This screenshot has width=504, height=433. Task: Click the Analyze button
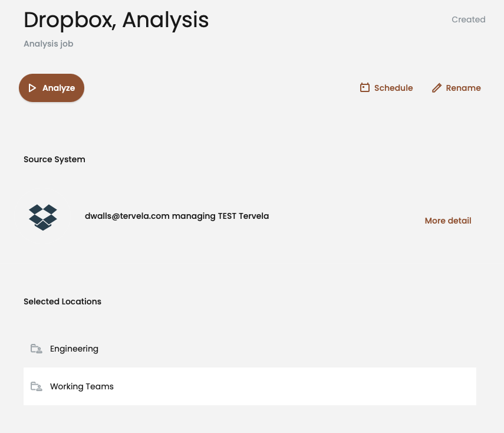(51, 88)
